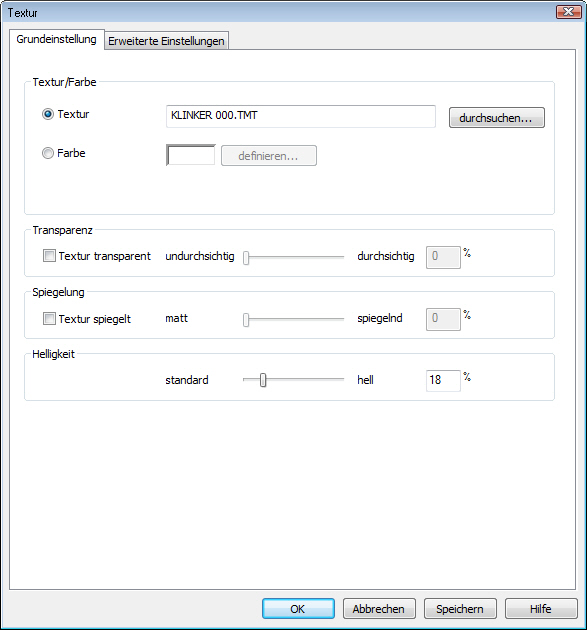
Task: Click the definieren... button
Action: 268,156
